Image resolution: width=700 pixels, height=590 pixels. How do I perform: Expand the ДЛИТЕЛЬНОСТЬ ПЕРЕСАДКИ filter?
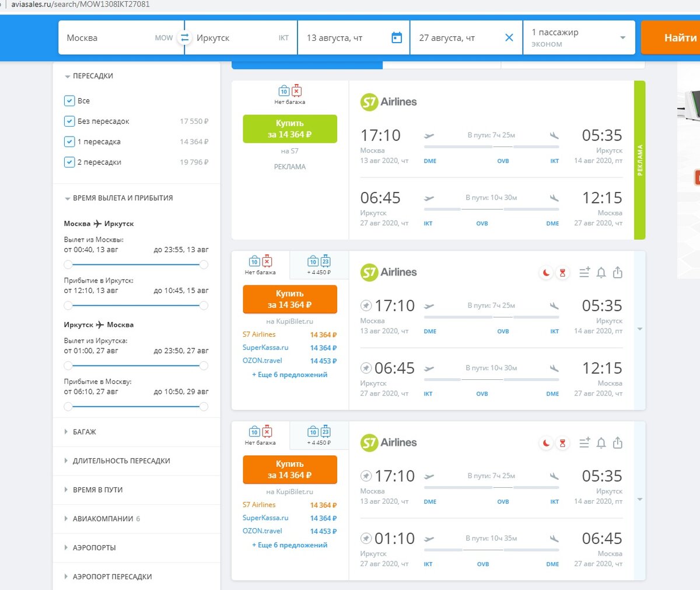pos(117,461)
